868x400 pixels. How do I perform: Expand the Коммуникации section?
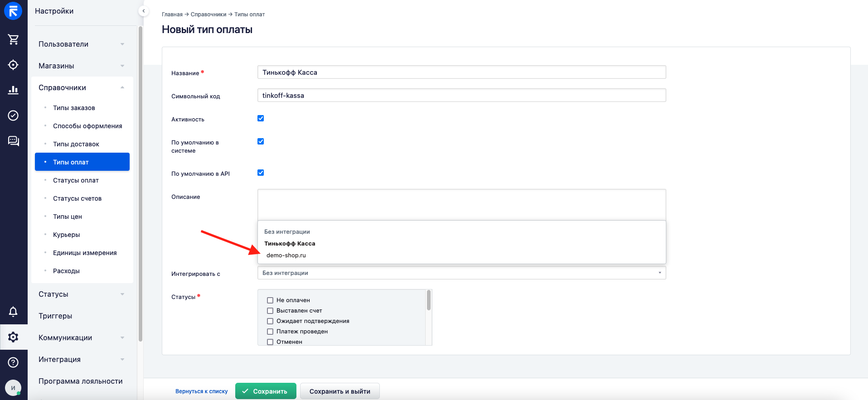[82, 337]
